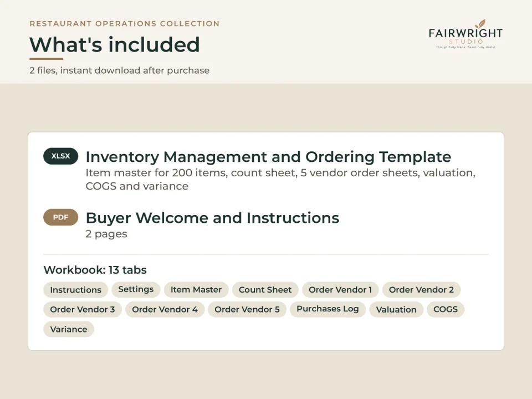532x399 pixels.
Task: Select the Item Master tab chip
Action: coord(196,290)
